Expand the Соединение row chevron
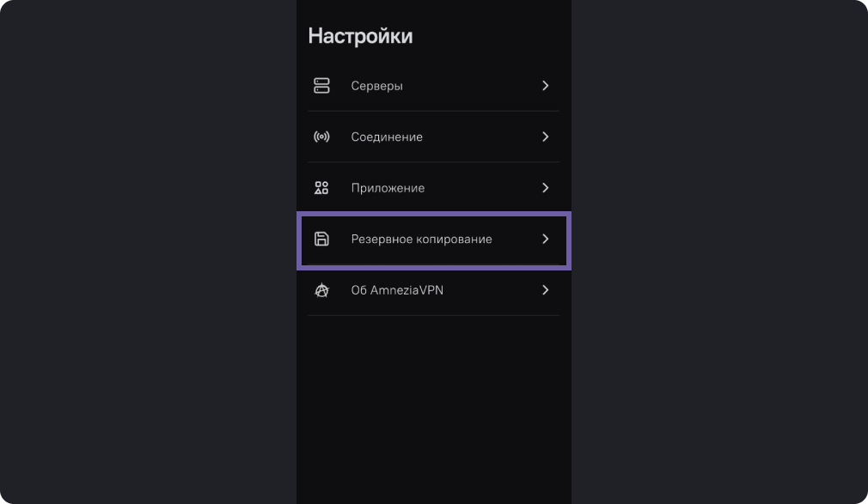Image resolution: width=868 pixels, height=504 pixels. pyautogui.click(x=545, y=137)
